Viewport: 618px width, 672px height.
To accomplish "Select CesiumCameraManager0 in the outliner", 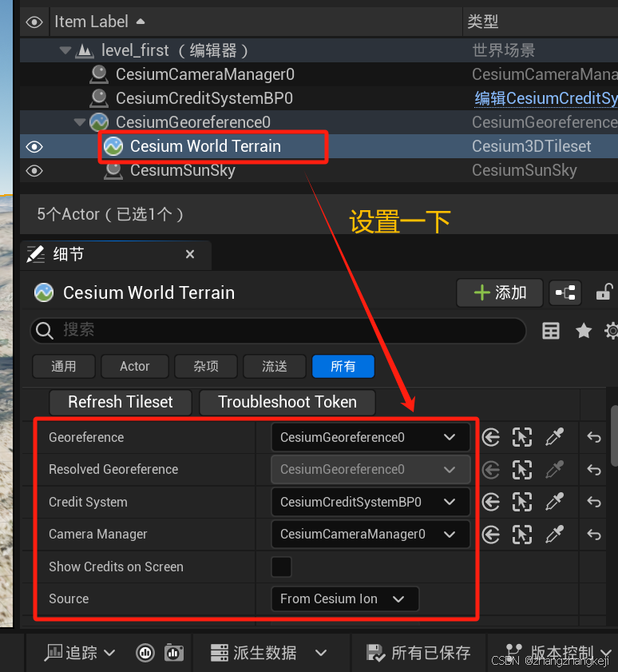I will coord(204,74).
